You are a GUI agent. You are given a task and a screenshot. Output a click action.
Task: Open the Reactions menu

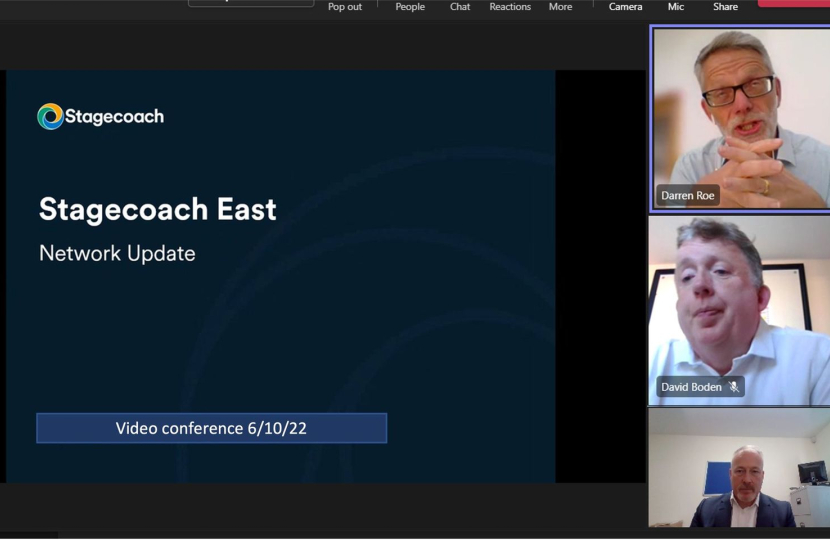(x=510, y=7)
